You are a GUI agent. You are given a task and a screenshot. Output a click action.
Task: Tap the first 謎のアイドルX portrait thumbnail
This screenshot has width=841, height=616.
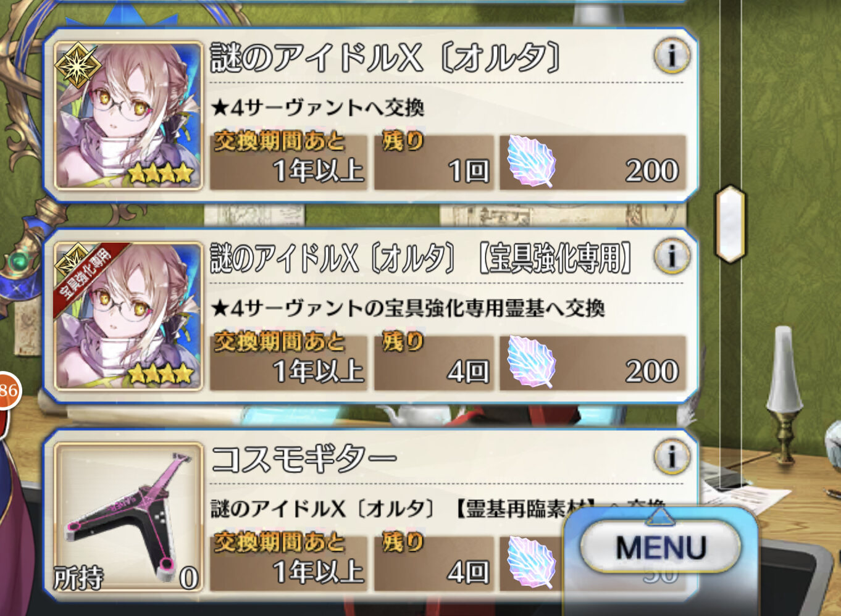[128, 115]
